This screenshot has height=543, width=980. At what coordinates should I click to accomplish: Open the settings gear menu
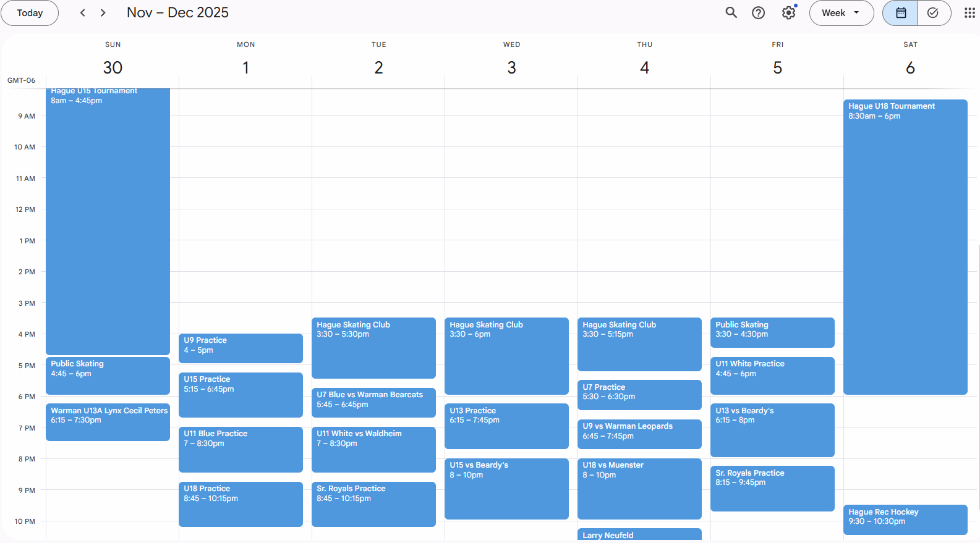tap(788, 13)
